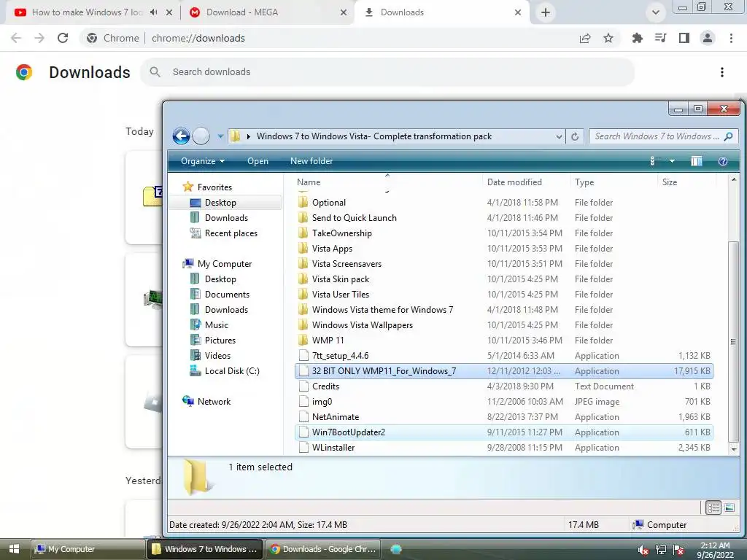Select the Optional folder icon
This screenshot has width=747, height=560.
pyautogui.click(x=303, y=203)
